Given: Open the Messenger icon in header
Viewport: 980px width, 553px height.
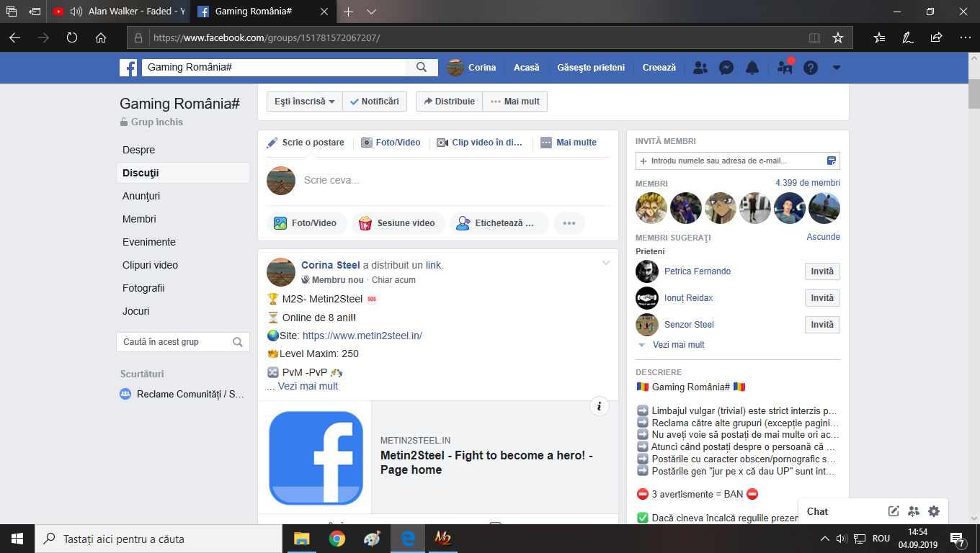Looking at the screenshot, I should (726, 68).
